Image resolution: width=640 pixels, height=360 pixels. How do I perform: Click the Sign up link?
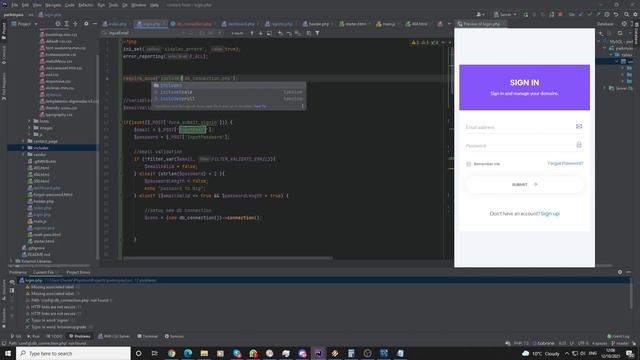tap(550, 213)
